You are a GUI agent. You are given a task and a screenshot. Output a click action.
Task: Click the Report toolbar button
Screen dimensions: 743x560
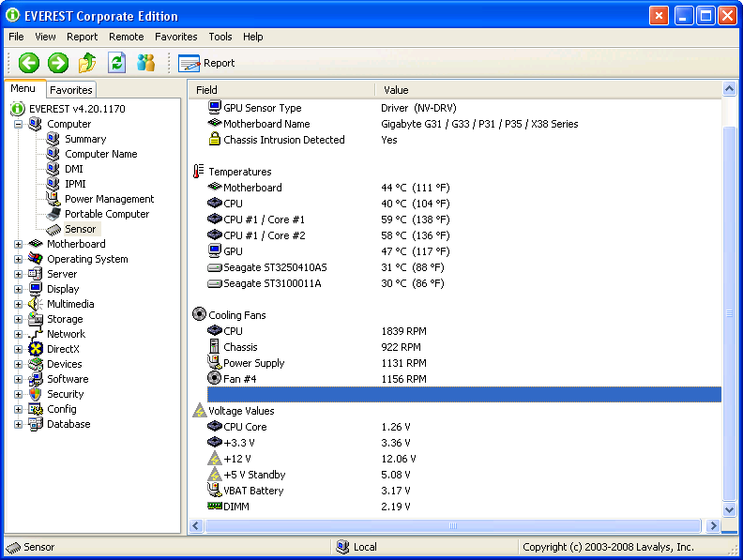point(206,63)
